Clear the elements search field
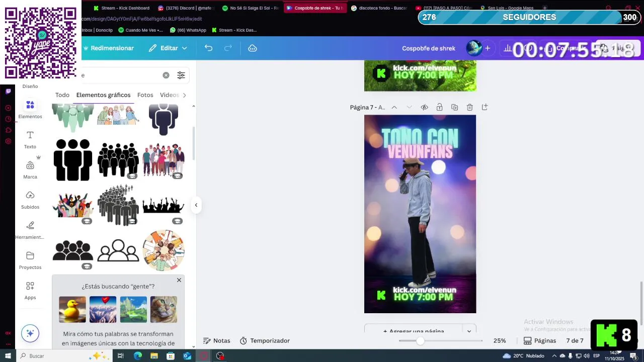The height and width of the screenshot is (362, 644). pos(166,75)
